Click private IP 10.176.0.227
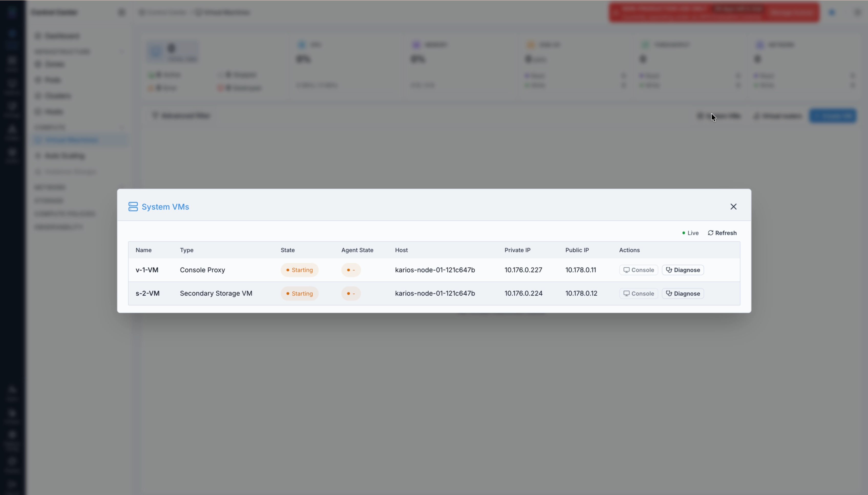Image resolution: width=868 pixels, height=495 pixels. (523, 270)
